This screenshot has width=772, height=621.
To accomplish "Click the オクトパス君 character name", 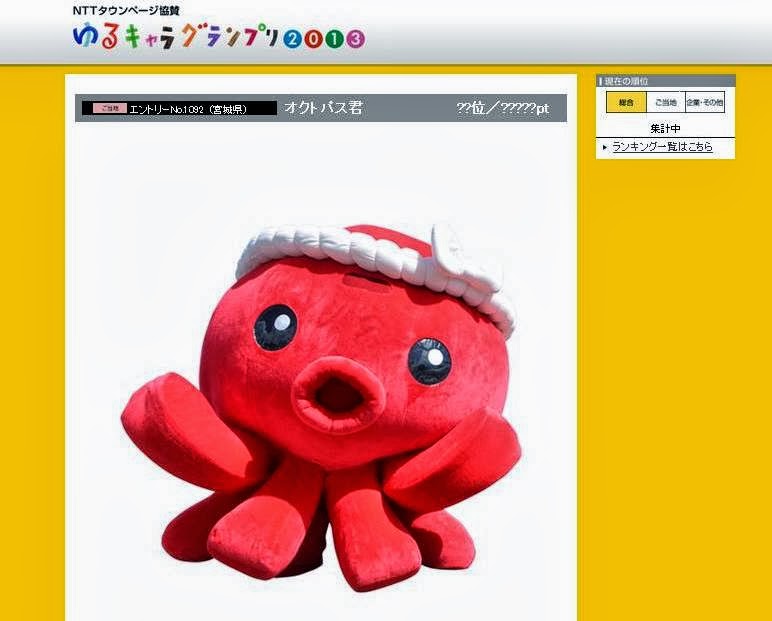I will [x=323, y=107].
